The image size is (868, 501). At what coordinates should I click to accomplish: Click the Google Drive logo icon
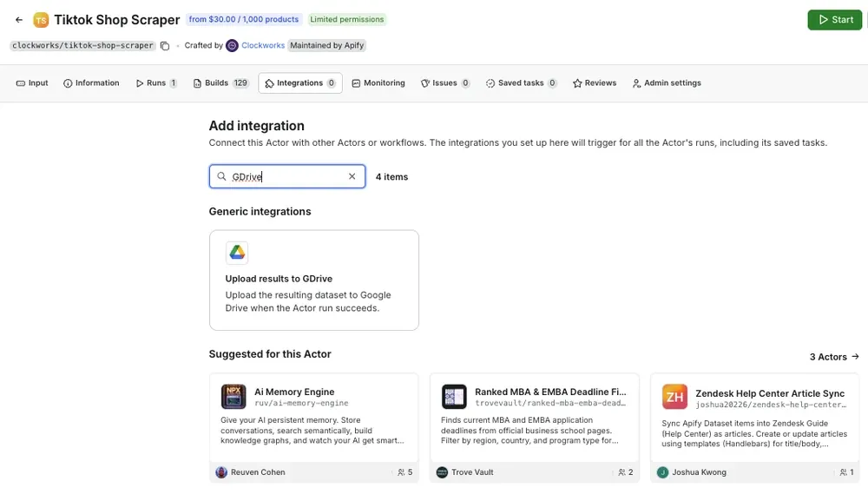point(237,253)
